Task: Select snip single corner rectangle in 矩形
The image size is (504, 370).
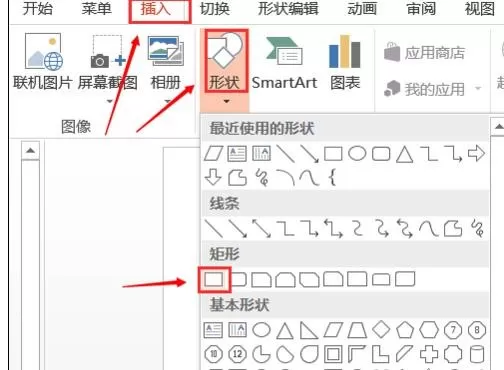Action: [261, 279]
